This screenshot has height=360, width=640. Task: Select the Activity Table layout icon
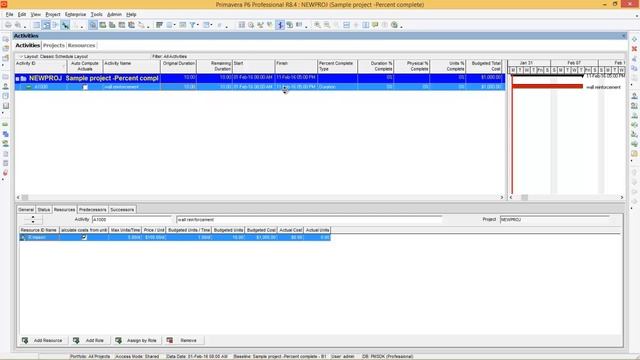click(x=36, y=25)
